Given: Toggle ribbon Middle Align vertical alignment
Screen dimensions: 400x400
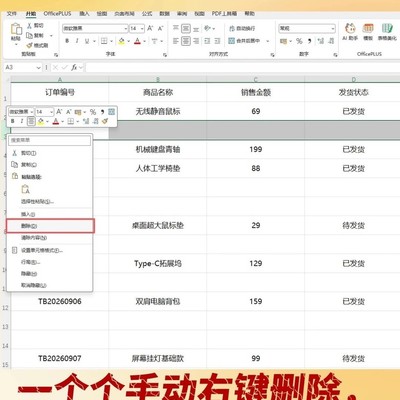Looking at the screenshot, I should coord(186,28).
